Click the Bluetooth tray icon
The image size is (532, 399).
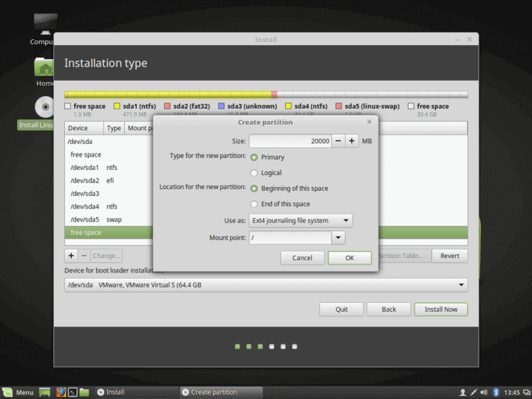(x=497, y=392)
